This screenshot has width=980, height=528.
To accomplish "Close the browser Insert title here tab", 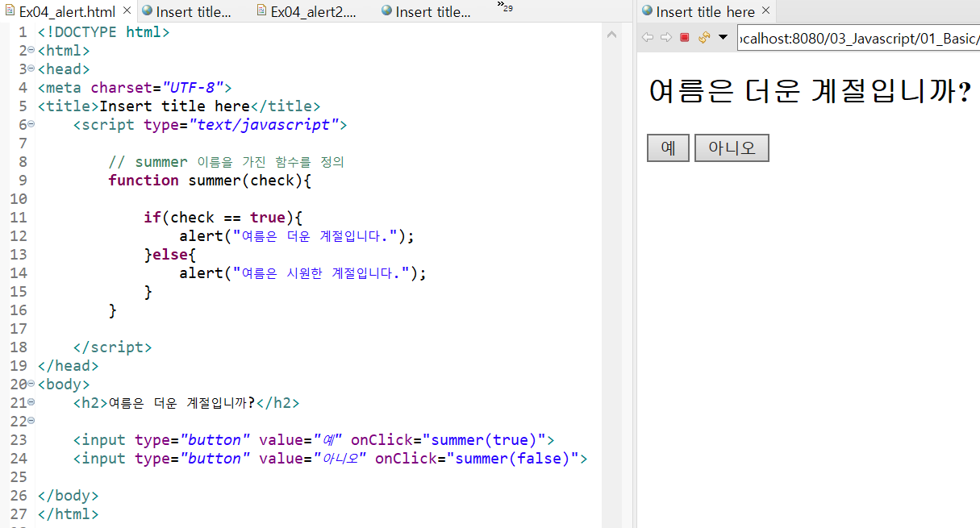I will tap(766, 11).
